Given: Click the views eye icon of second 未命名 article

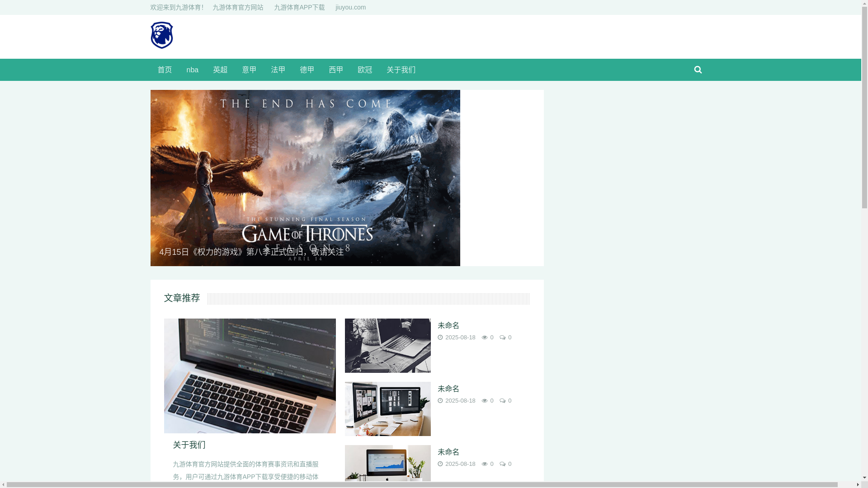Looking at the screenshot, I should click(484, 400).
